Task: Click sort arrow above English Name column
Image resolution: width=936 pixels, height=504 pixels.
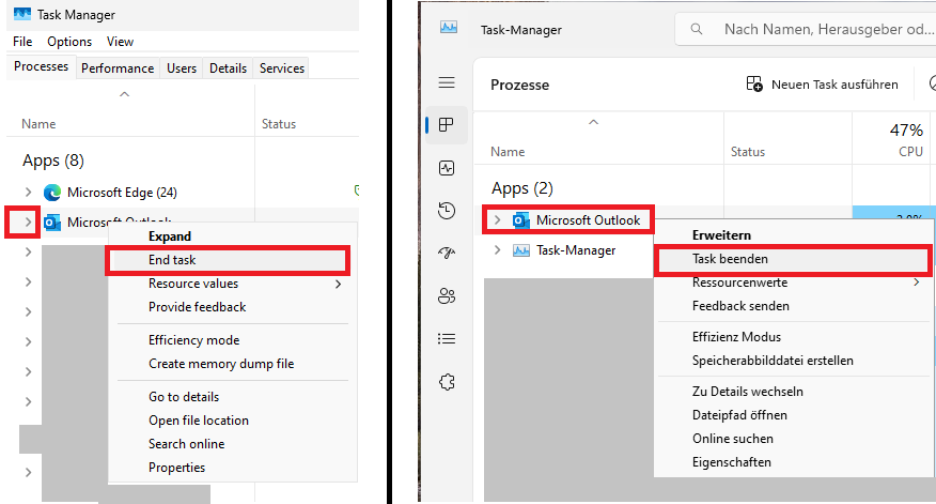Action: pyautogui.click(x=124, y=94)
